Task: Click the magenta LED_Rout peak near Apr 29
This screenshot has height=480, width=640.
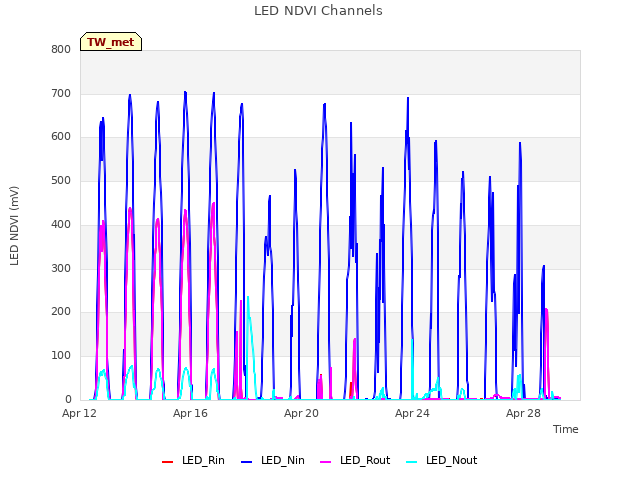Action: coord(546,310)
